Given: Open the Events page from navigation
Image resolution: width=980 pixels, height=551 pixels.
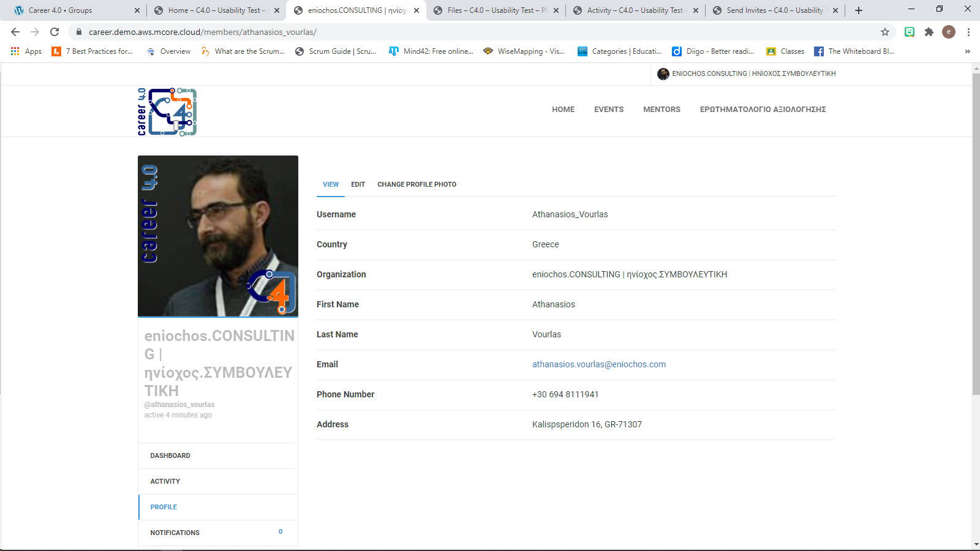Looking at the screenshot, I should [608, 110].
